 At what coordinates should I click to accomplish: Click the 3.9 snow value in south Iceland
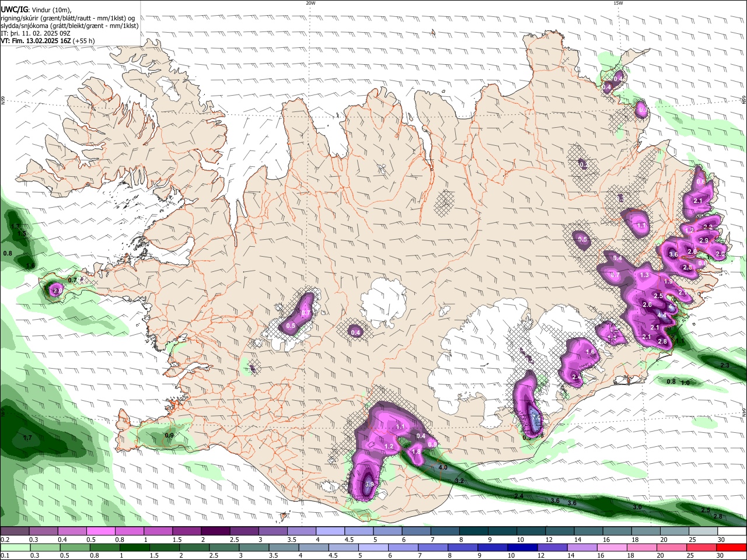pyautogui.click(x=369, y=484)
